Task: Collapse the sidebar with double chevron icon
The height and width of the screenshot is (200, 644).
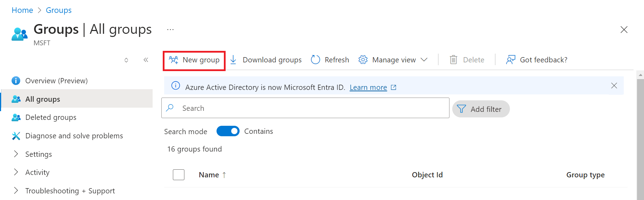Action: (146, 60)
